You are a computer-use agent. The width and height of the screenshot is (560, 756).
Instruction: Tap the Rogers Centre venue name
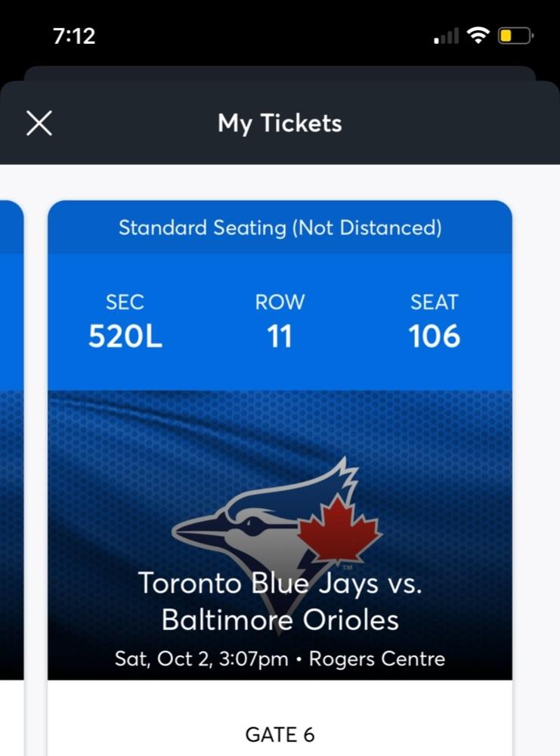376,658
